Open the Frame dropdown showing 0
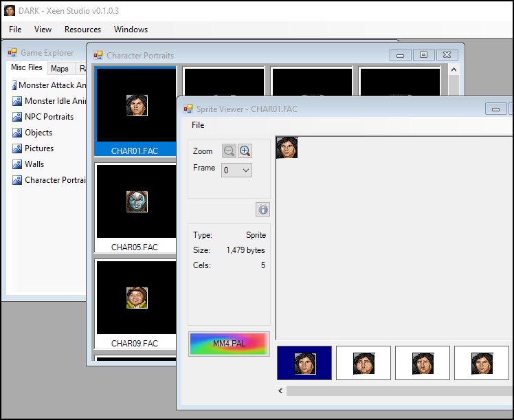Viewport: 514px width, 420px height. click(x=236, y=170)
